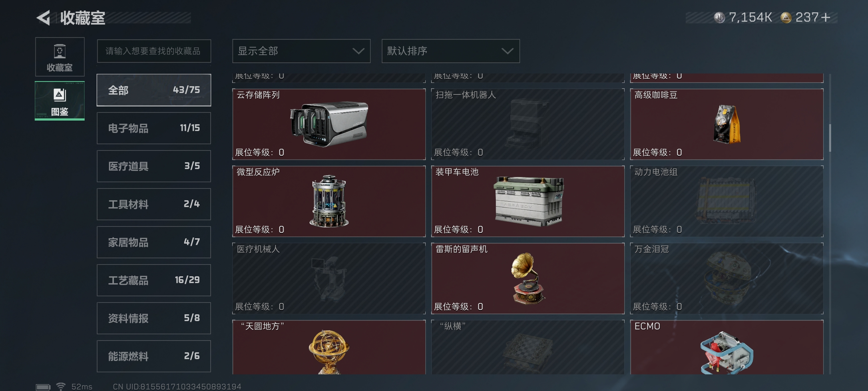Select the 图鉴 sidebar icon

click(60, 101)
